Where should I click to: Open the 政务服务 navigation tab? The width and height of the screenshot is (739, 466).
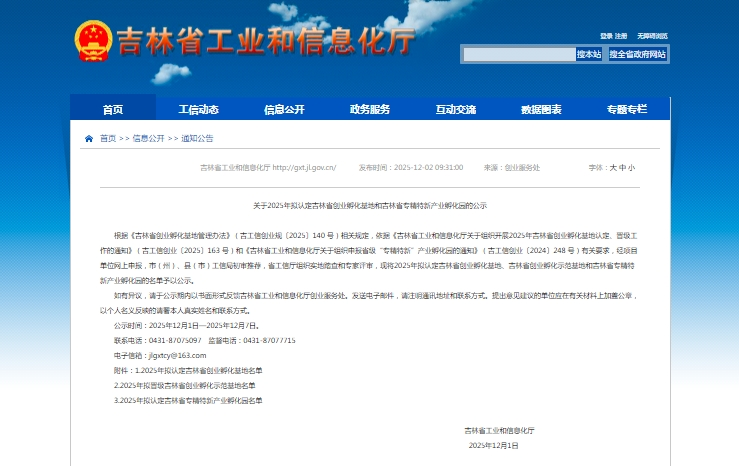pos(370,109)
